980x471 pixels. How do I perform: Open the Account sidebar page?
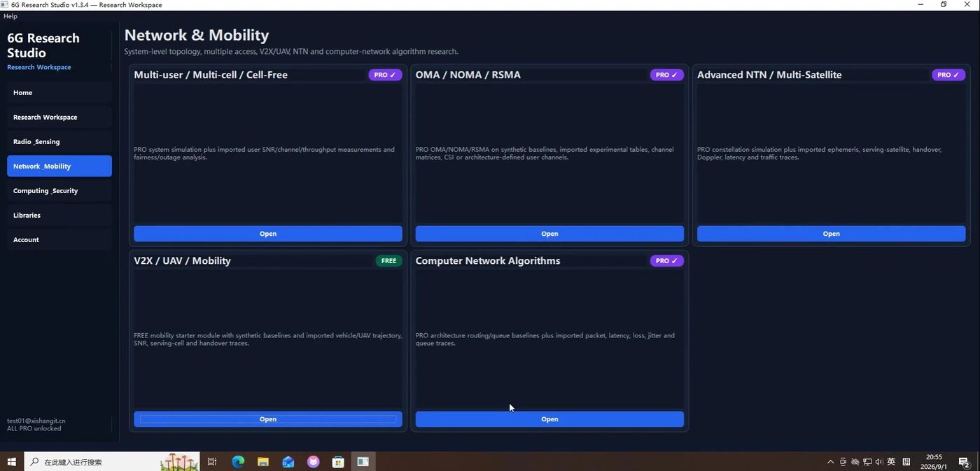[59, 239]
